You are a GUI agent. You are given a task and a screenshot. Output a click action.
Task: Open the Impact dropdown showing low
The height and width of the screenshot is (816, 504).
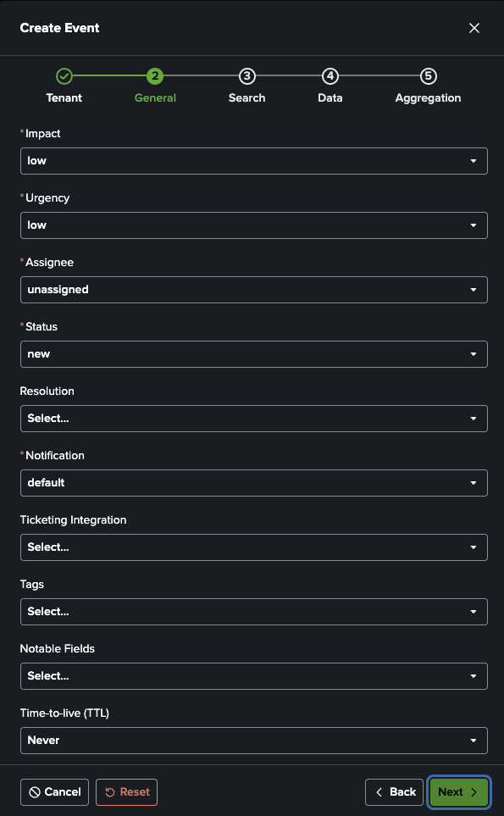[254, 161]
